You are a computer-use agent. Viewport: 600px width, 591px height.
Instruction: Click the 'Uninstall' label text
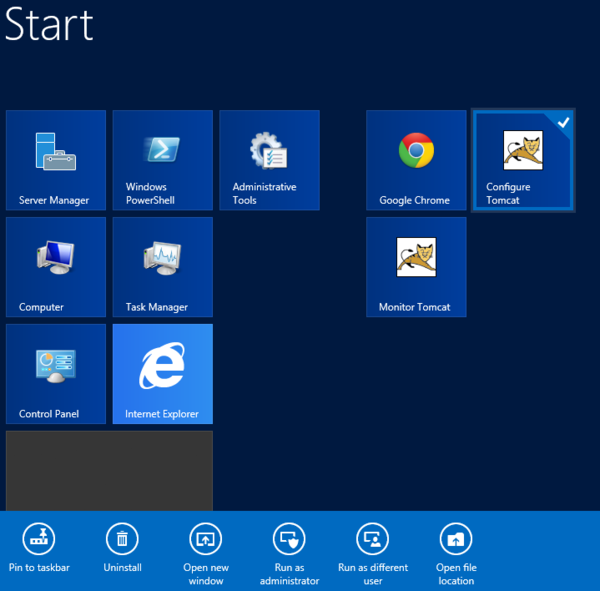(x=122, y=567)
